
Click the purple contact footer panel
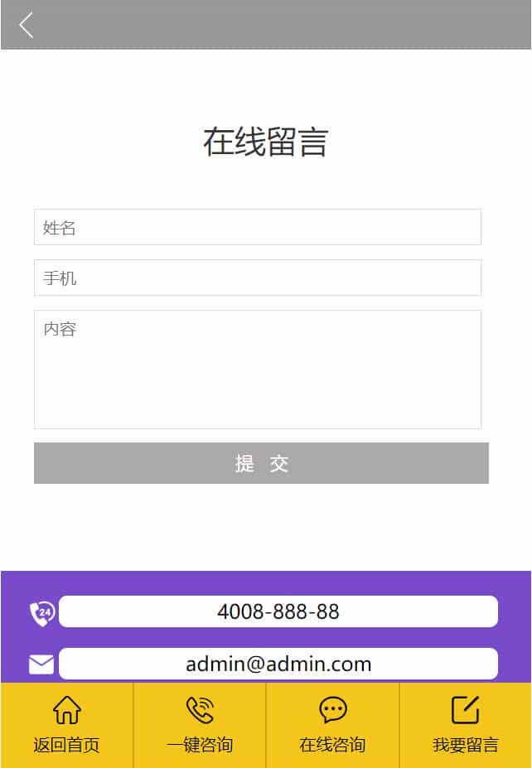tap(266, 627)
